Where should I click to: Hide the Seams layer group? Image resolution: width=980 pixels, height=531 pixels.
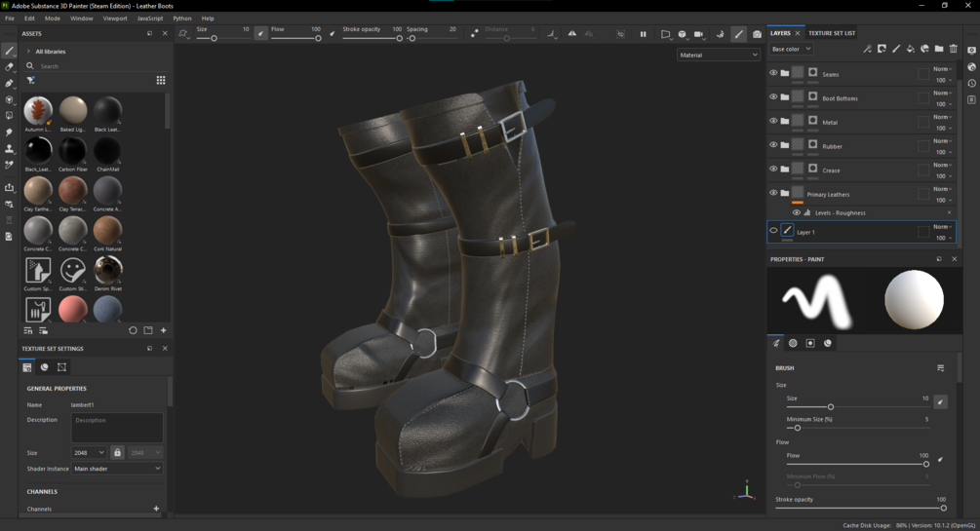[773, 74]
